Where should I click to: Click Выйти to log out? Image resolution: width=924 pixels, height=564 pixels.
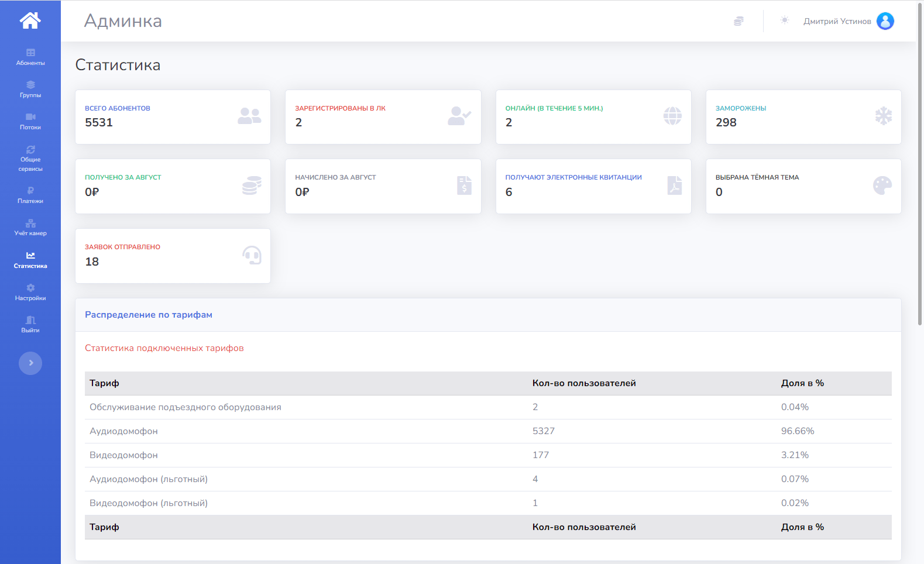tap(30, 324)
